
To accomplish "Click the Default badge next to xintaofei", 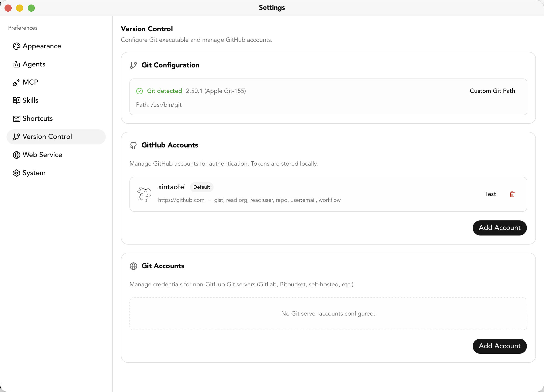I will [x=201, y=187].
